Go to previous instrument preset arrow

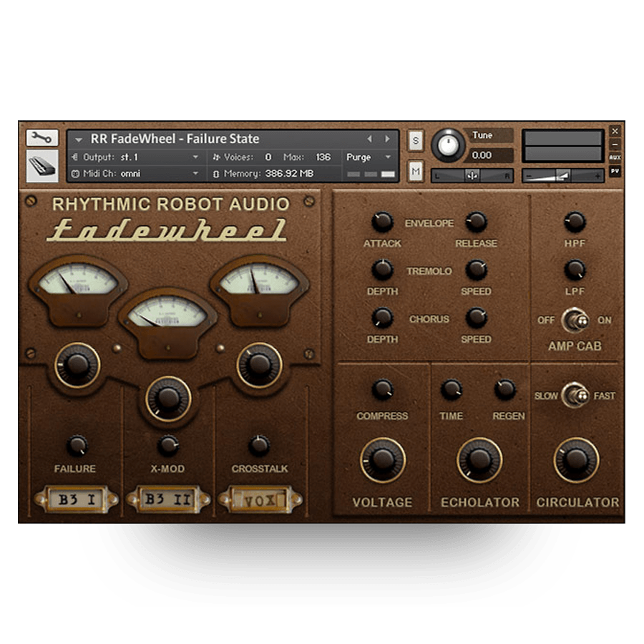(370, 139)
